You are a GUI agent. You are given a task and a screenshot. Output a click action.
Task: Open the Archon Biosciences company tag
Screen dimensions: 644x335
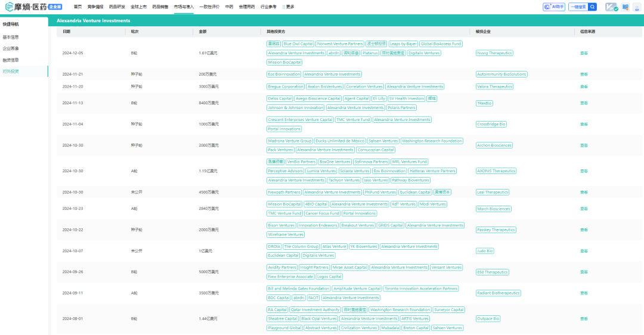[x=494, y=145]
